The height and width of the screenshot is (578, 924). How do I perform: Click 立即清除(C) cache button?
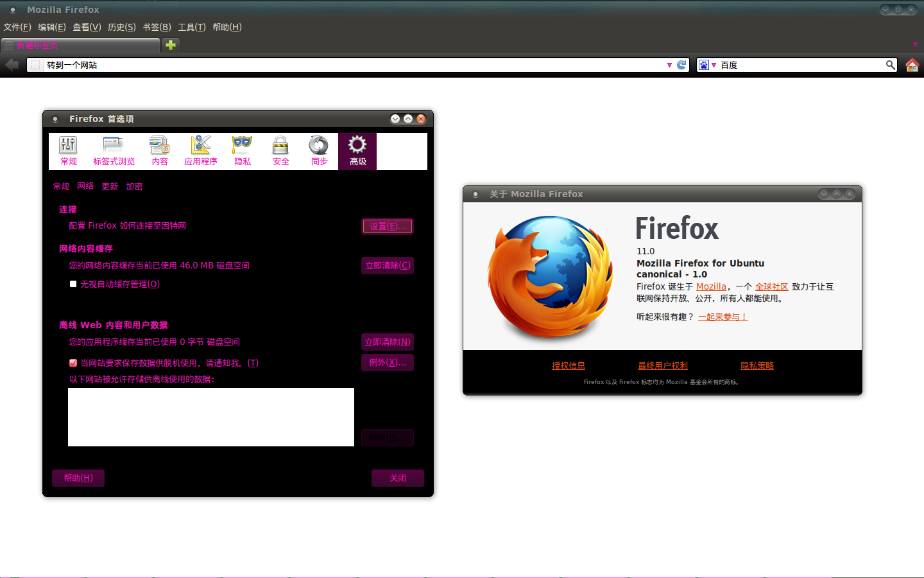pos(388,265)
